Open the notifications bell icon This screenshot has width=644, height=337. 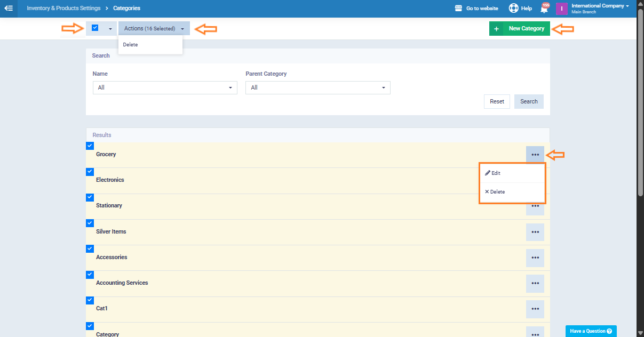544,9
